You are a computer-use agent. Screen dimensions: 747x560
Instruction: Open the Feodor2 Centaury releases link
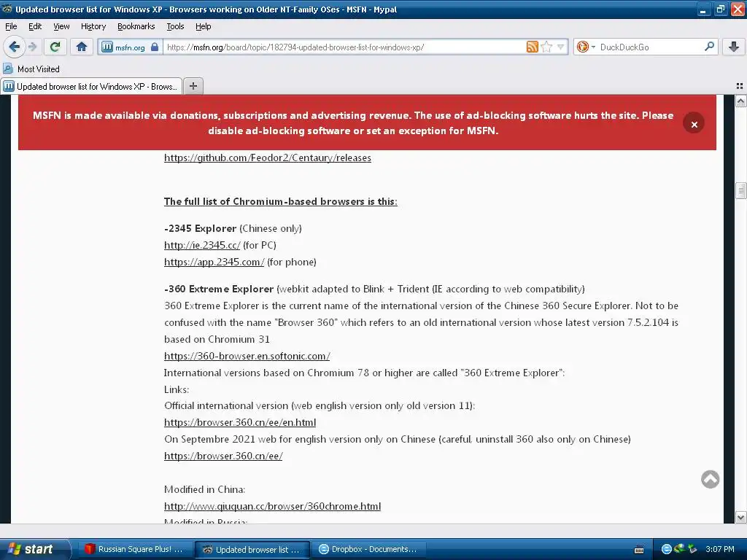(x=267, y=157)
